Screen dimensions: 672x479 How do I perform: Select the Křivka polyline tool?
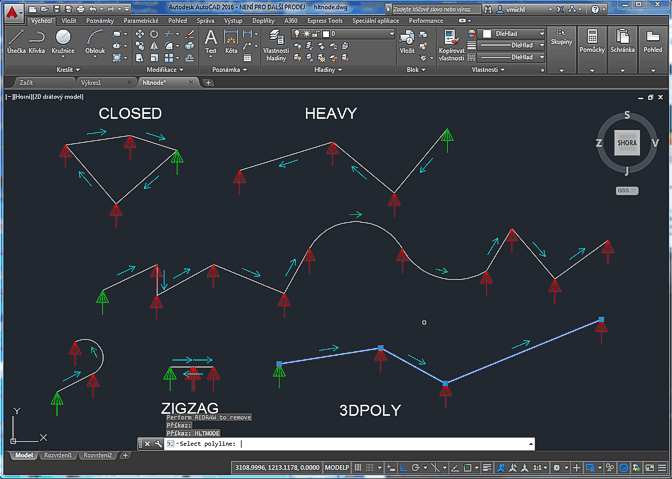(37, 42)
